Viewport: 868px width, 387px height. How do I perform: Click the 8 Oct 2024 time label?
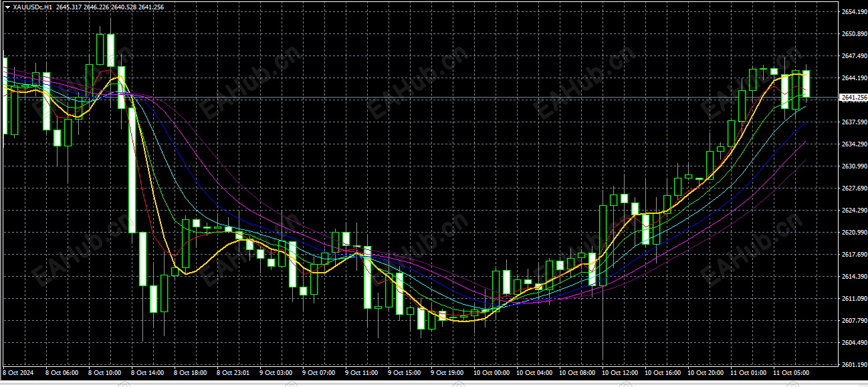click(x=19, y=372)
